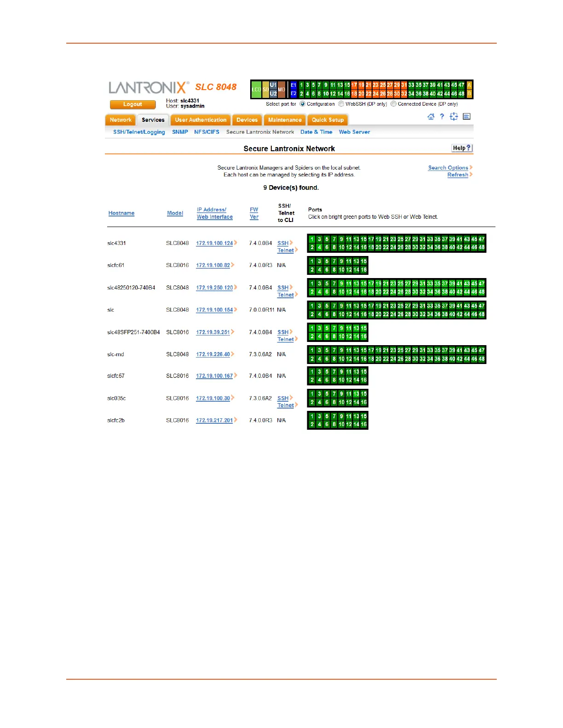Select port 48 in the top dashboard bar
The width and height of the screenshot is (563, 728).
[461, 94]
